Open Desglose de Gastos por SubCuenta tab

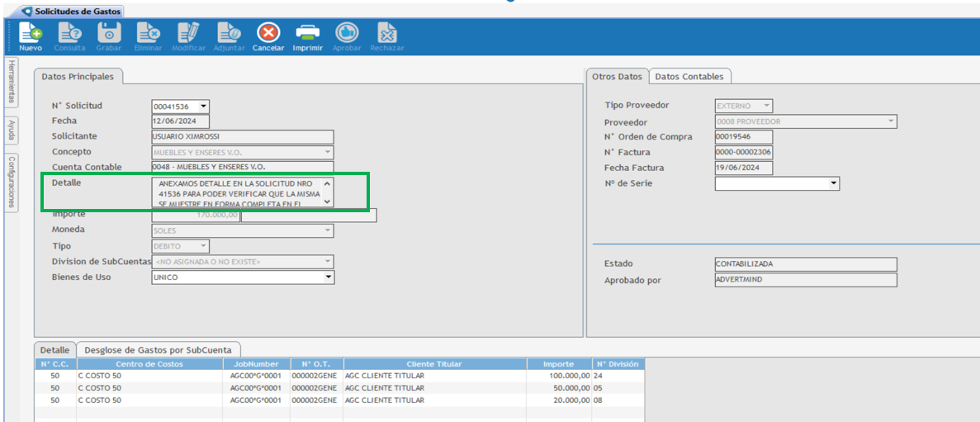click(x=159, y=349)
